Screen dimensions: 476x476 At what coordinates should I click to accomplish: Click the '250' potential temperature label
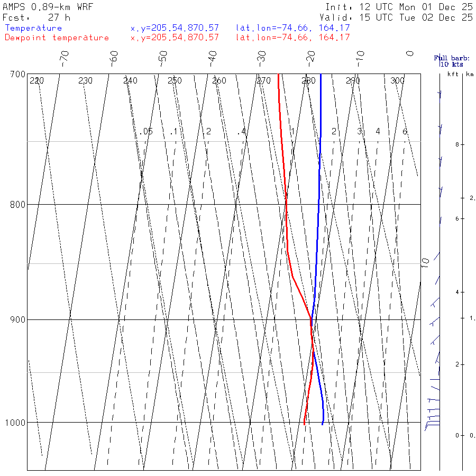point(175,80)
